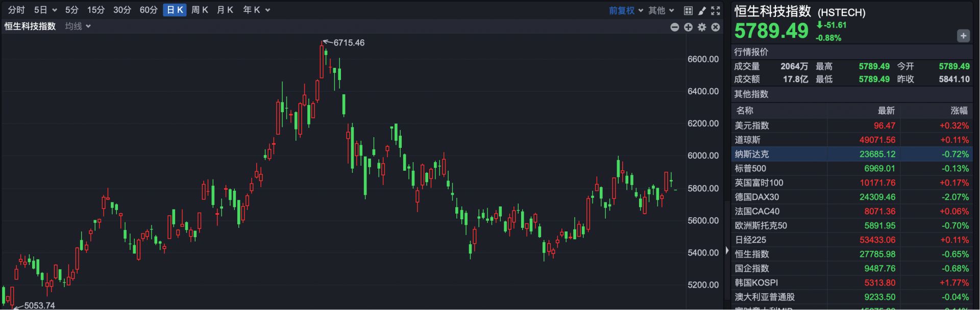Select the drawing brush tool
The image size is (980, 310).
702,10
